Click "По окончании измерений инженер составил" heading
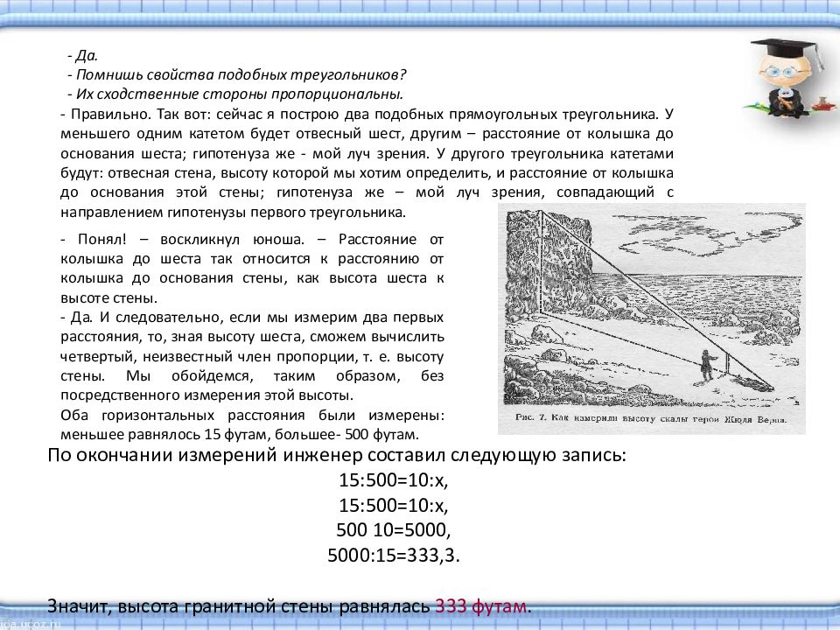Screen dimensions: 840x630 point(247,455)
